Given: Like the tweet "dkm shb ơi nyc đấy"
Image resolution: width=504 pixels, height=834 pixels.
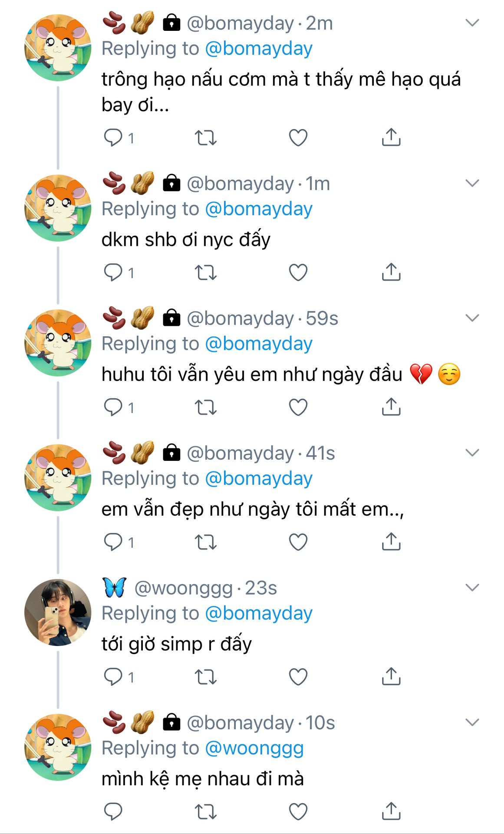Looking at the screenshot, I should coord(298,273).
